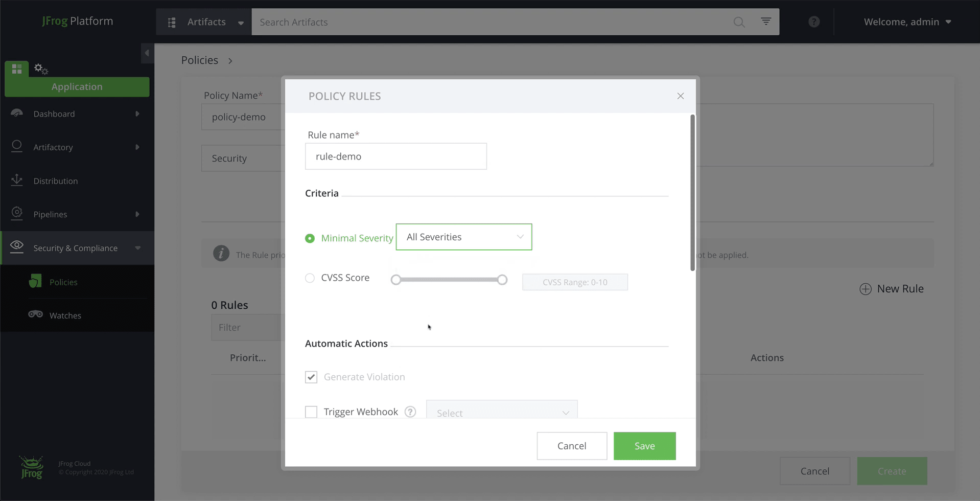Click inside the Rule name input field
The width and height of the screenshot is (980, 501).
coord(395,156)
